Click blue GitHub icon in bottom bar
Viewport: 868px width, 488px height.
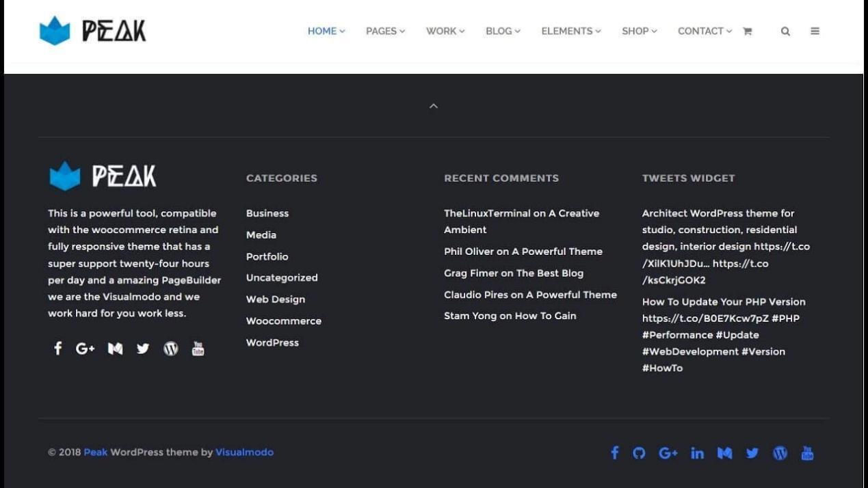click(639, 453)
